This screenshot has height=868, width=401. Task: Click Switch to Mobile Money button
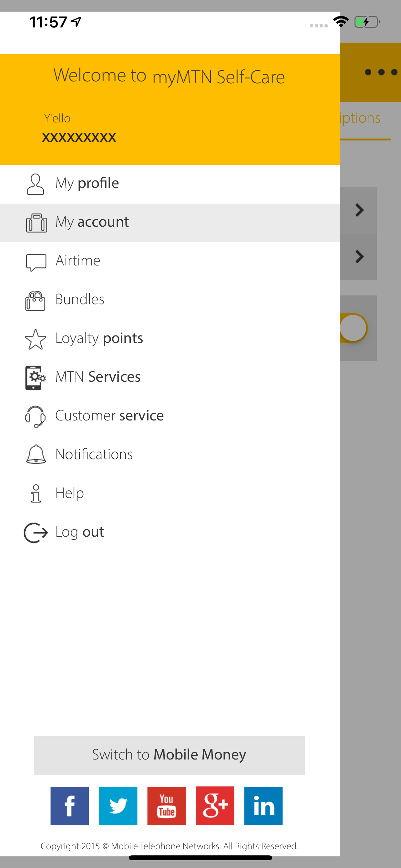point(170,755)
